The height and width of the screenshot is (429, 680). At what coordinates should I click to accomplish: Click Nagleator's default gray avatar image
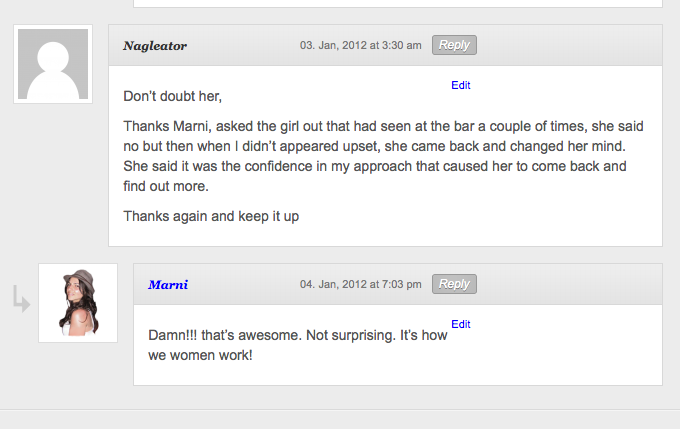53,64
